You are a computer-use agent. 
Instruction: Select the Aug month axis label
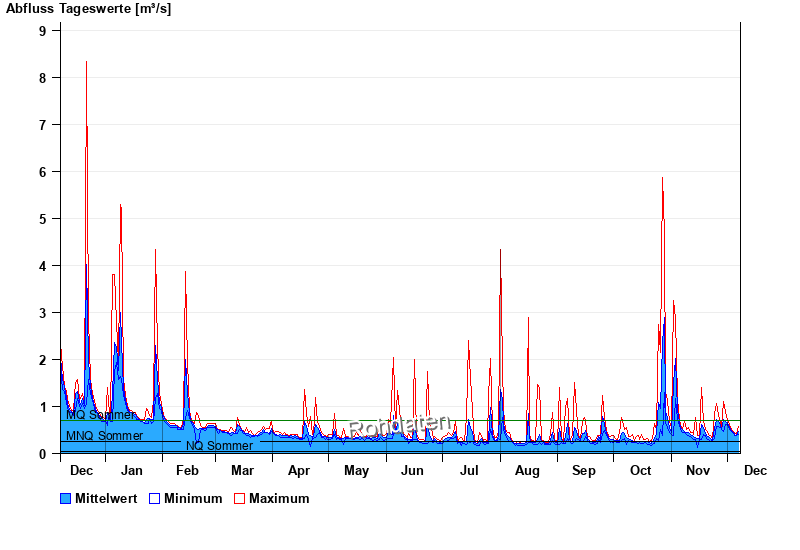pos(527,470)
